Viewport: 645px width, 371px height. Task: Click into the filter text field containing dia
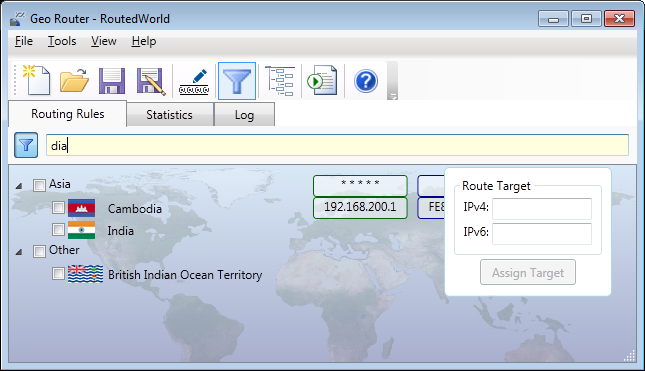[x=337, y=145]
